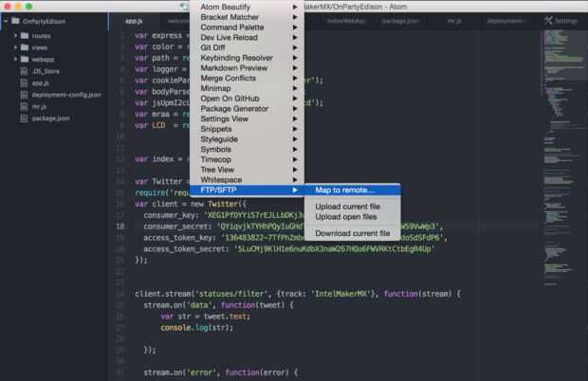588x381 pixels.
Task: Choose Upload current file option
Action: pyautogui.click(x=353, y=207)
